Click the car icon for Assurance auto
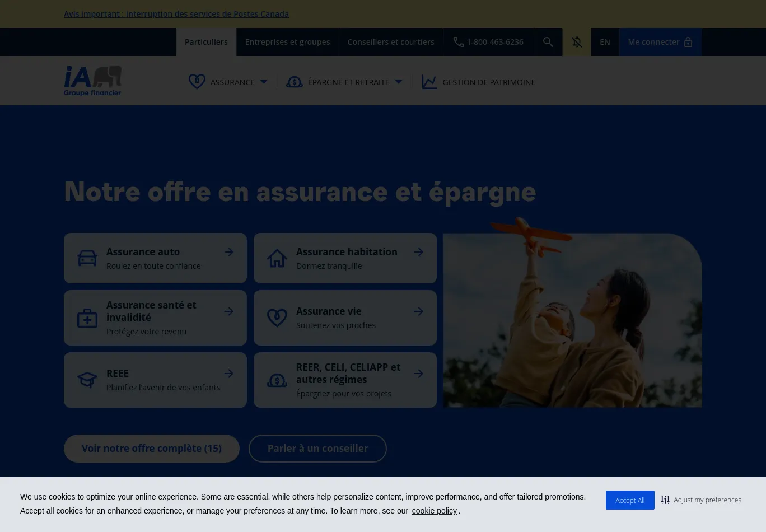Screen dimensions: 766x532 [87, 258]
